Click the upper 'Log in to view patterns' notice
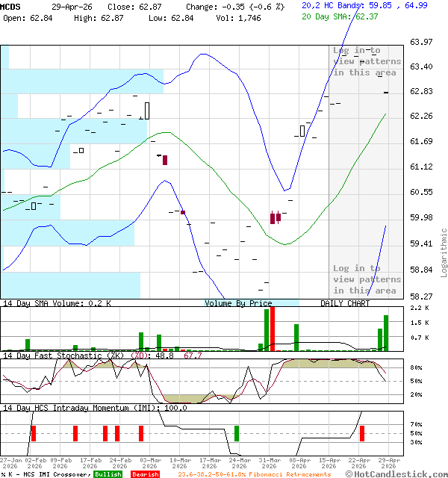Viewport: 448px width, 478px height. (366, 62)
